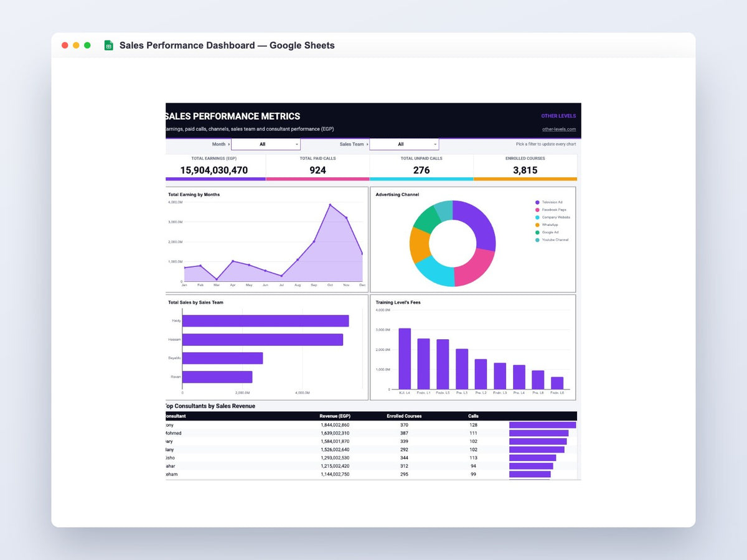
Task: Click the Enrolled Courses value 3,815
Action: [525, 170]
